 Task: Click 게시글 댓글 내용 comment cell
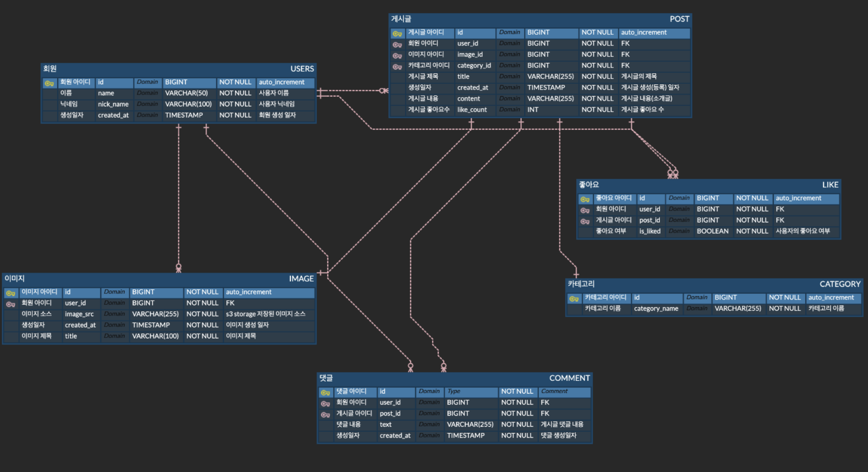coord(562,424)
